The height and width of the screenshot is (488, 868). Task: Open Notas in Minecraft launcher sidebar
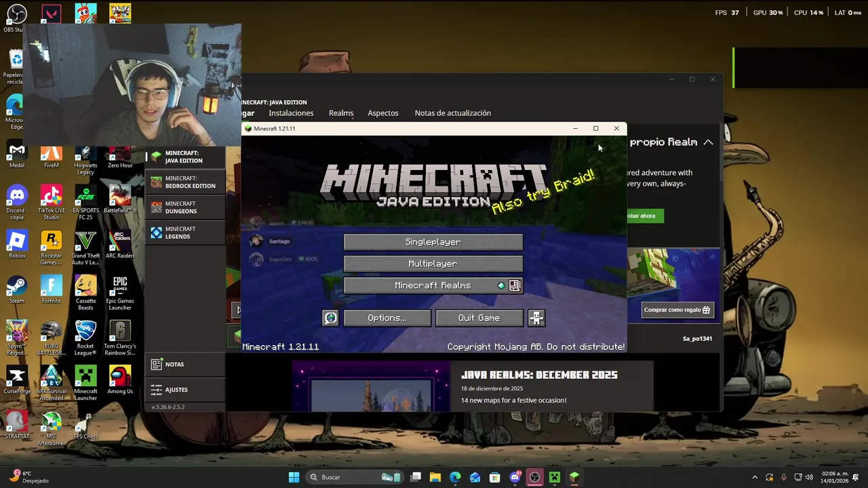pos(185,365)
